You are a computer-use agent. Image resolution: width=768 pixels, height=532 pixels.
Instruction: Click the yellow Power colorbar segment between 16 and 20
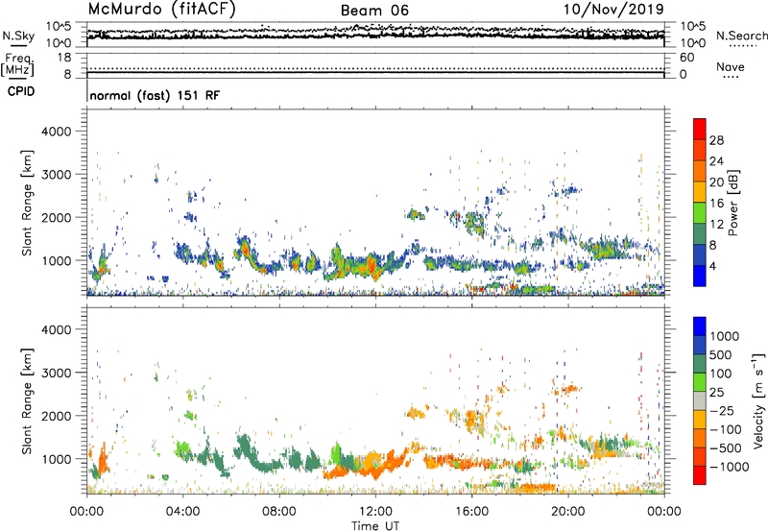[x=700, y=191]
